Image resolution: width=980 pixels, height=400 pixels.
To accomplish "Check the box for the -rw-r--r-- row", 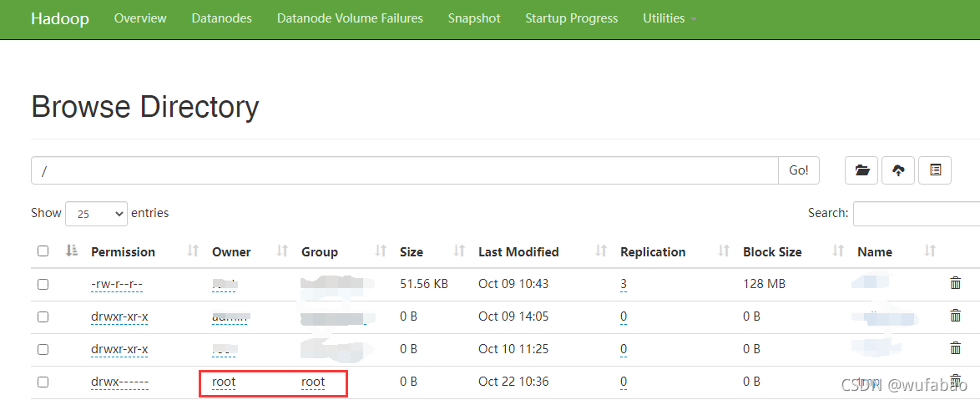I will pos(43,284).
